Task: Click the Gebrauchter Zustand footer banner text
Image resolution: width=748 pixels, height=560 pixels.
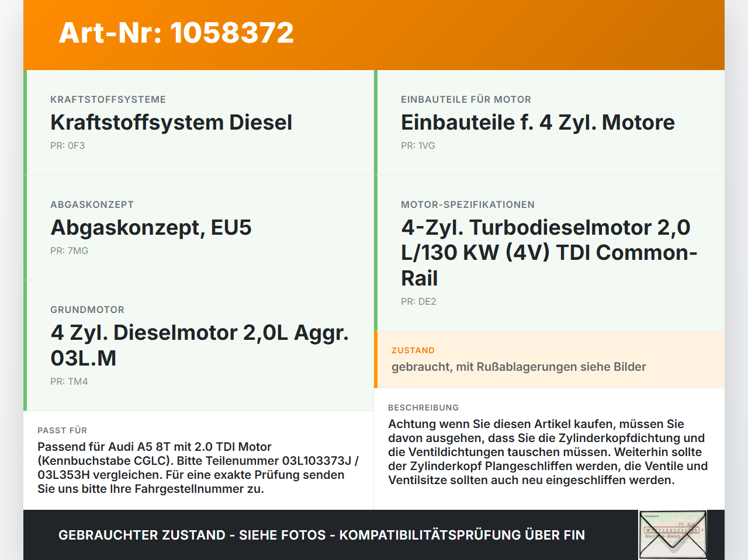Action: (321, 535)
